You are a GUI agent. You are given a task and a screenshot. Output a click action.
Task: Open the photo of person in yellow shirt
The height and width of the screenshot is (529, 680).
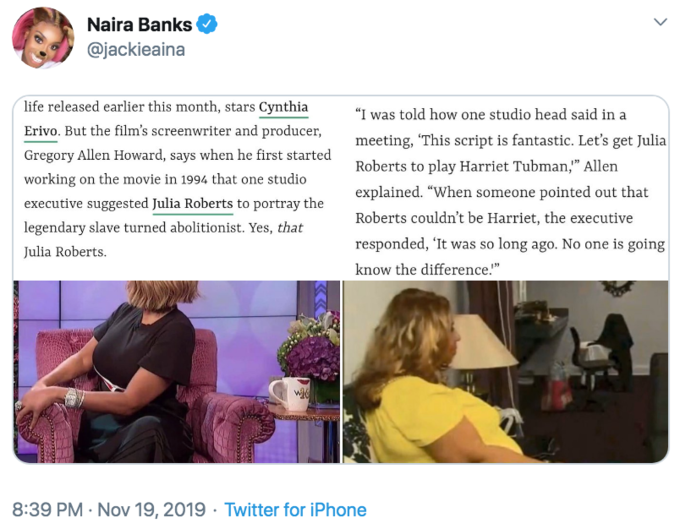(506, 372)
